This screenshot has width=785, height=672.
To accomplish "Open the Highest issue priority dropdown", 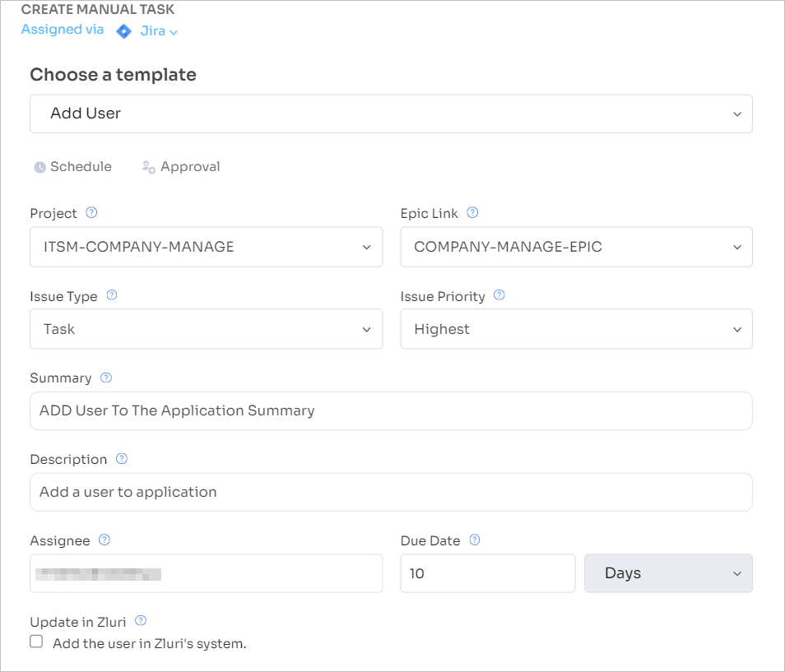I will pyautogui.click(x=576, y=329).
